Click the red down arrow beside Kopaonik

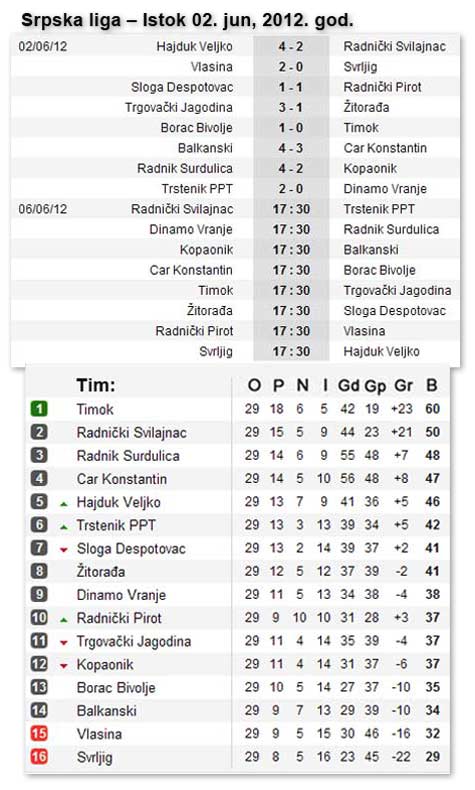(63, 666)
